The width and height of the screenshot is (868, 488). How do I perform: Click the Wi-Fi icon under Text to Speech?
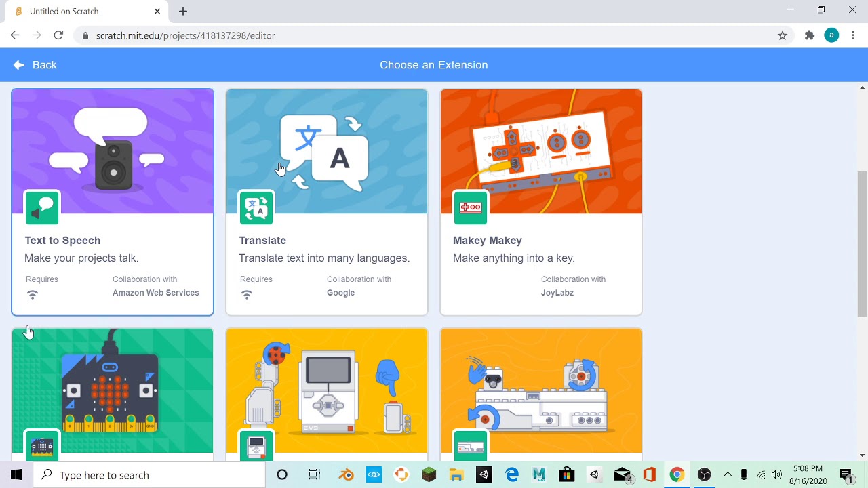(x=33, y=294)
